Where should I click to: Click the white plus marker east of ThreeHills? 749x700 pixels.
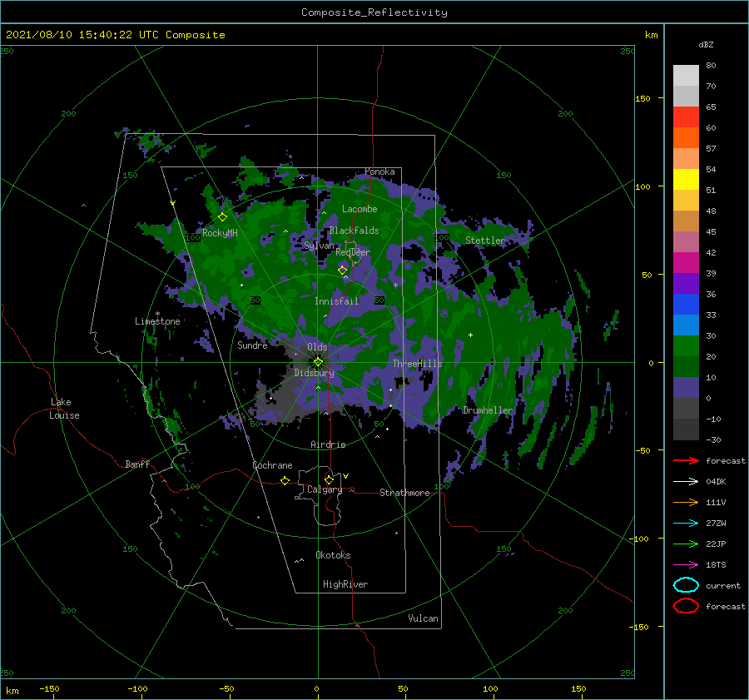tap(470, 335)
